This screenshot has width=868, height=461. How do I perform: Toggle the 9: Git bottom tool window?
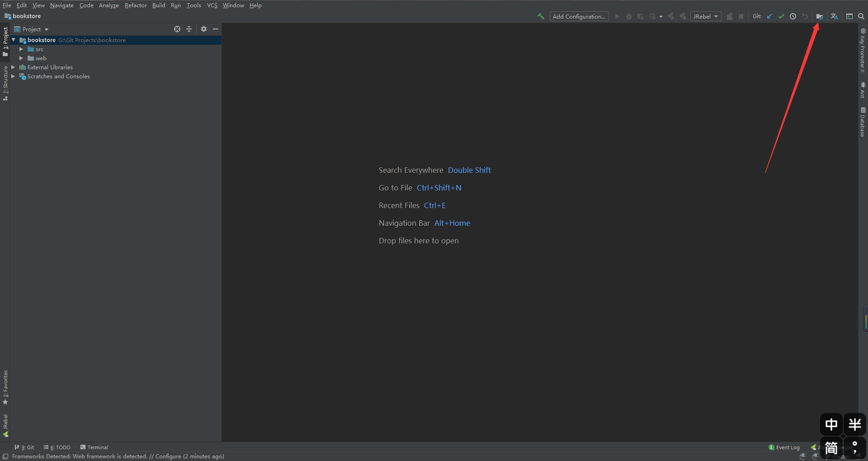click(24, 447)
